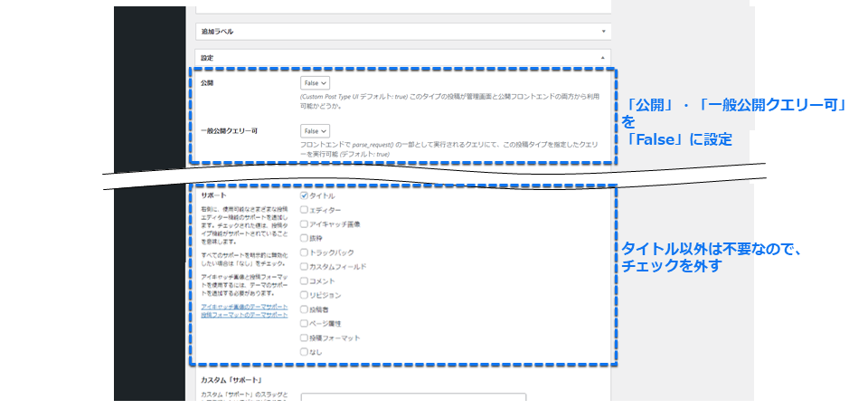Check the なし checkbox
Viewport: 868px width, 409px height.
(x=305, y=352)
